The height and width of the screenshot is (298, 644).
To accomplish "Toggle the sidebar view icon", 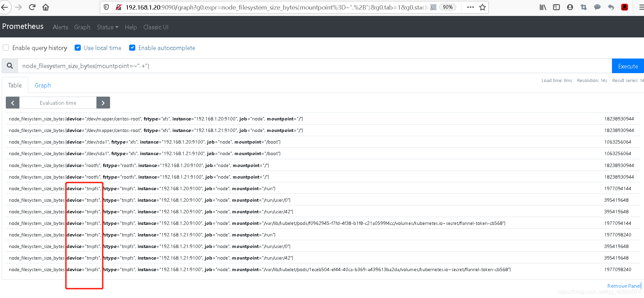I will pyautogui.click(x=556, y=7).
